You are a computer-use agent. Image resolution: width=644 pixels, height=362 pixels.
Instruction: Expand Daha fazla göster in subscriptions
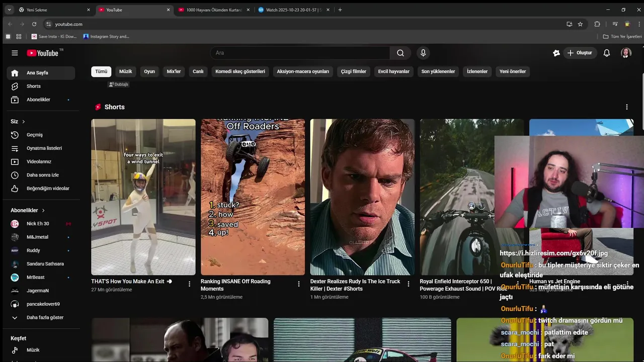click(x=41, y=318)
